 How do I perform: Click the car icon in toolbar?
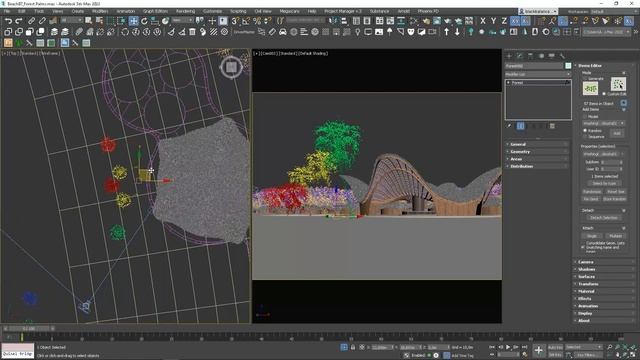point(282,32)
